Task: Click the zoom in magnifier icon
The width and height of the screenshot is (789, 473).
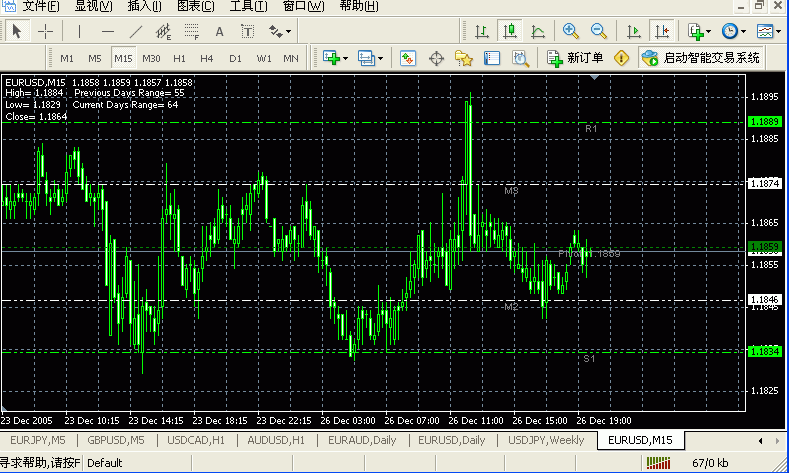Action: (571, 31)
